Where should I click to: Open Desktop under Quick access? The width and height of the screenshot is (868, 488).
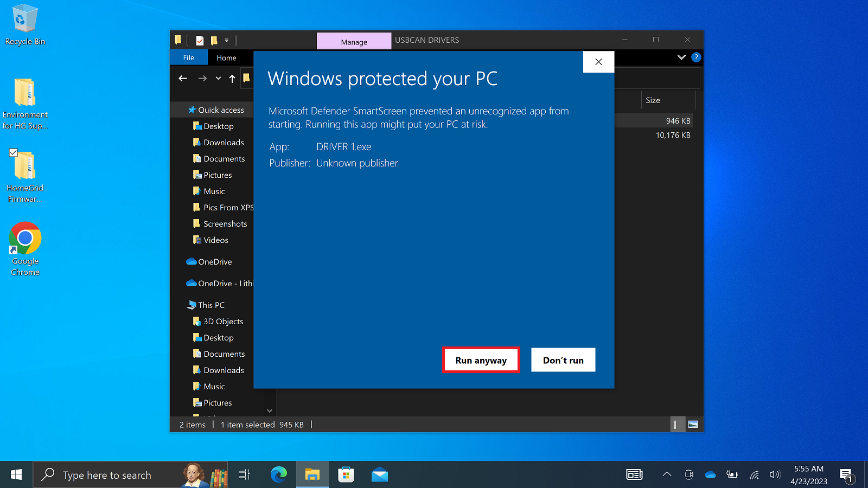tap(213, 126)
